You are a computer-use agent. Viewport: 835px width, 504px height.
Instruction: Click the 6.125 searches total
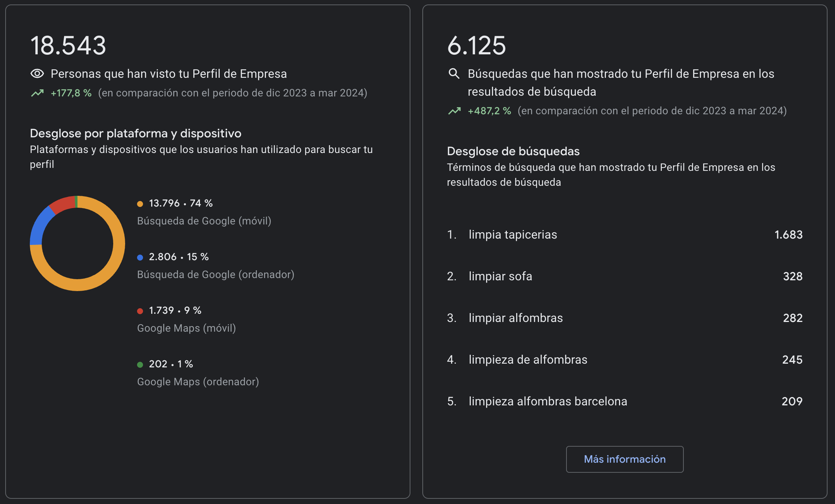click(x=476, y=45)
